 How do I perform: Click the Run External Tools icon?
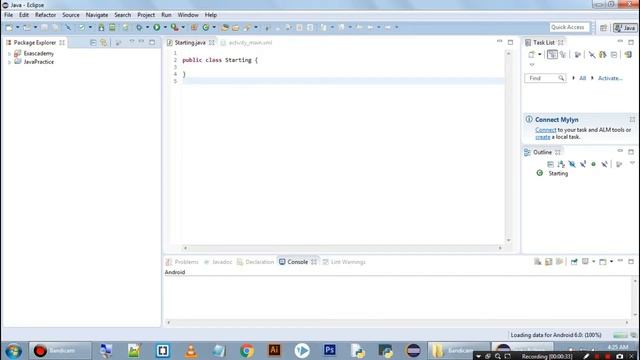tap(175, 27)
